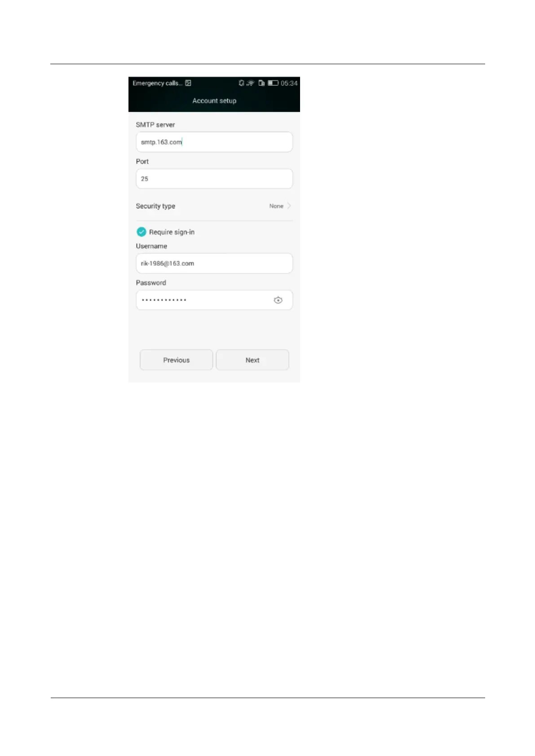Go back with the Previous button
Screen dimensions: 535x756
(x=176, y=360)
